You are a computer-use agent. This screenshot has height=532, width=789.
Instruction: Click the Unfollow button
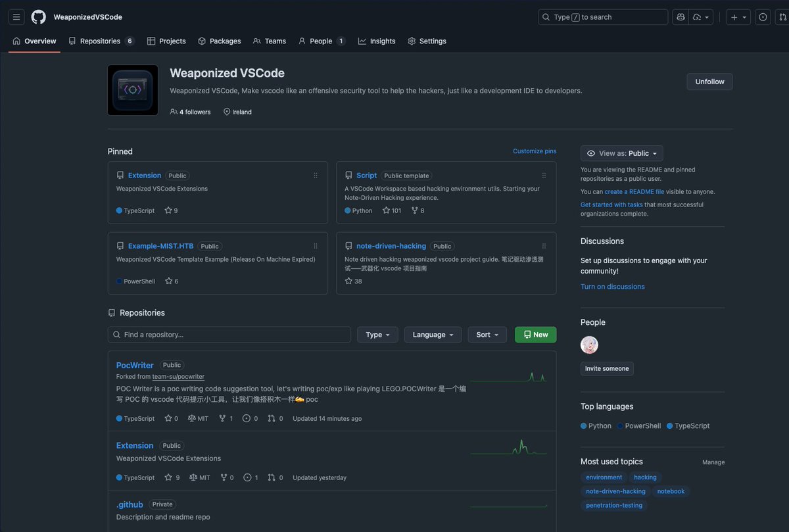point(709,82)
